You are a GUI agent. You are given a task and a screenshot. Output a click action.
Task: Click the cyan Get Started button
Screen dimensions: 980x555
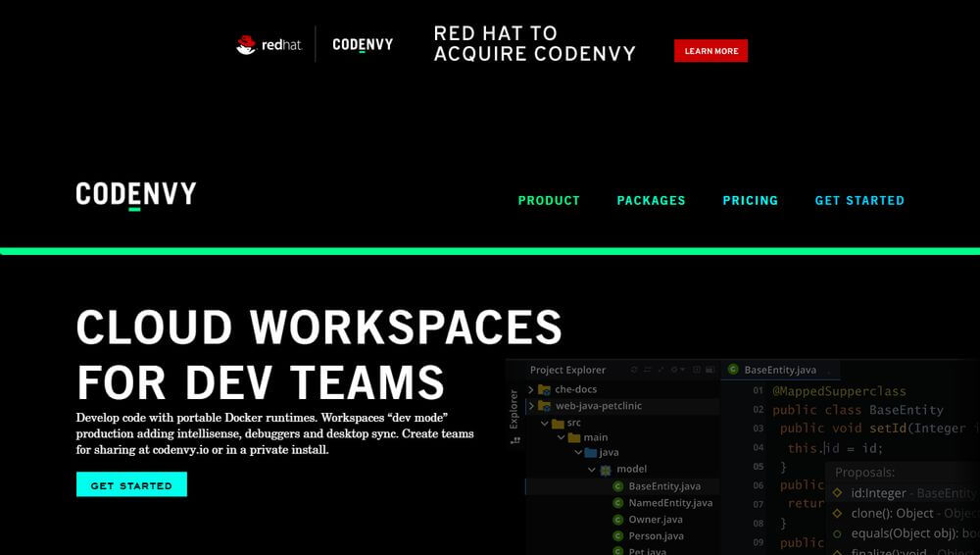click(x=131, y=484)
